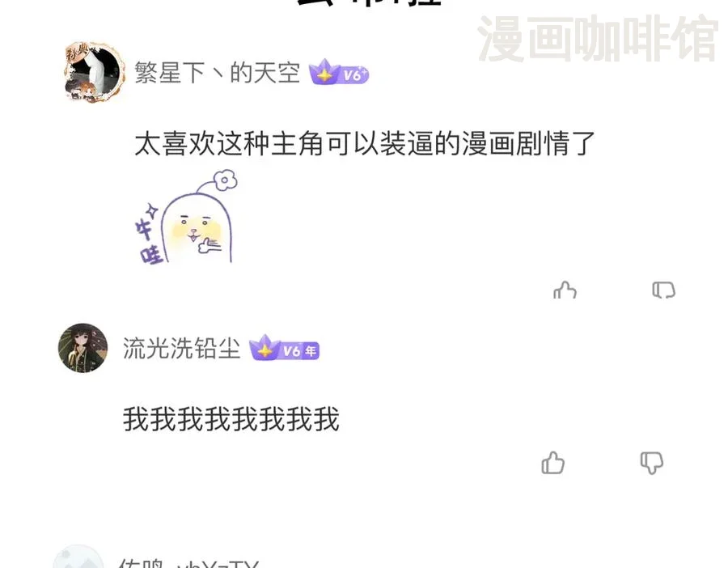Click the partially visible heading at top
Screen dimensions: 728x568
369,2
